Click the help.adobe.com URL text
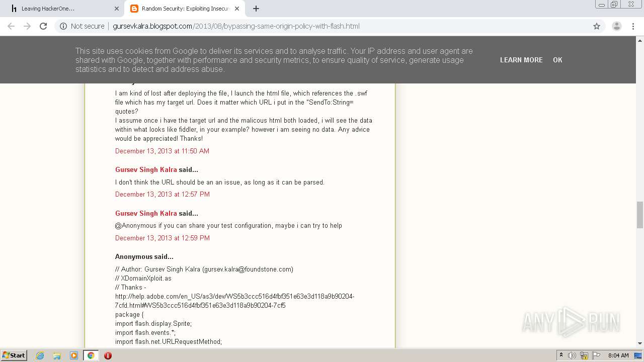 click(235, 301)
